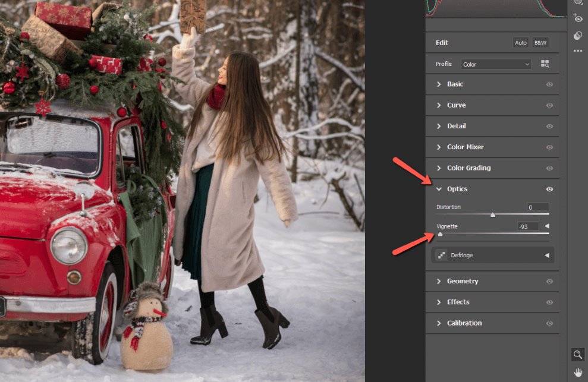This screenshot has height=382, width=588.
Task: Expand the Calibration panel chevron
Action: coord(439,323)
